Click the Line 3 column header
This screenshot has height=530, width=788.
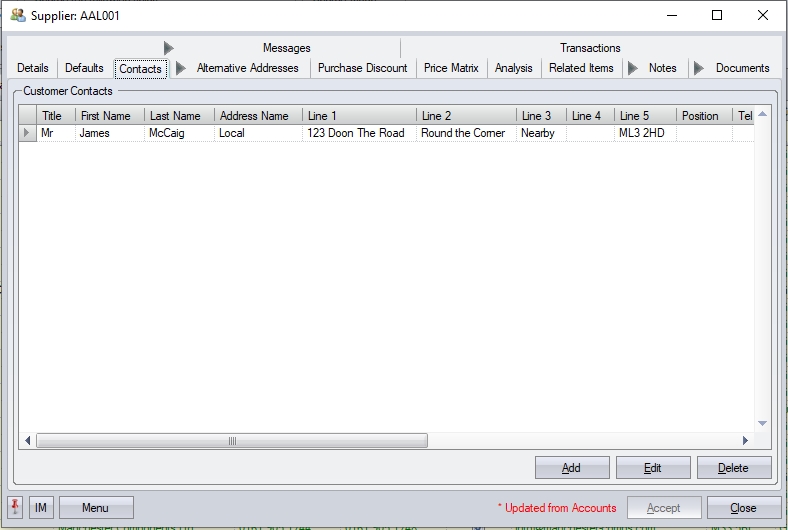(541, 116)
